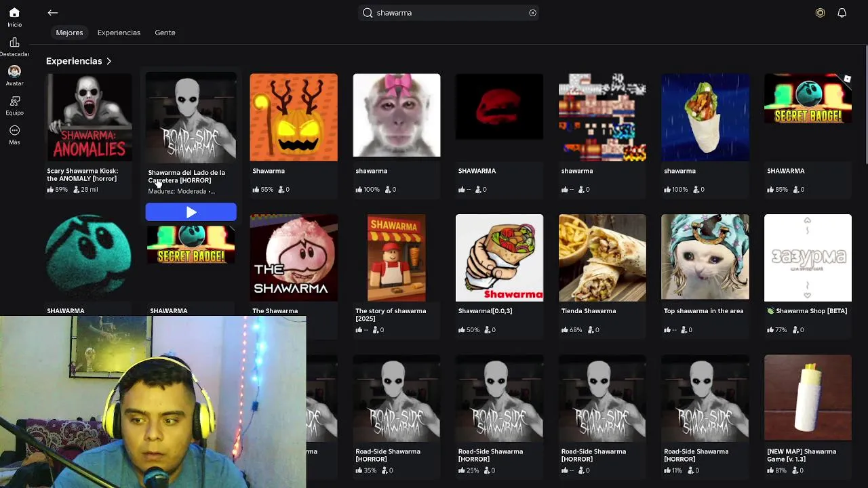Open Destacadas charts in the sidebar
This screenshot has height=488, width=868.
14,47
